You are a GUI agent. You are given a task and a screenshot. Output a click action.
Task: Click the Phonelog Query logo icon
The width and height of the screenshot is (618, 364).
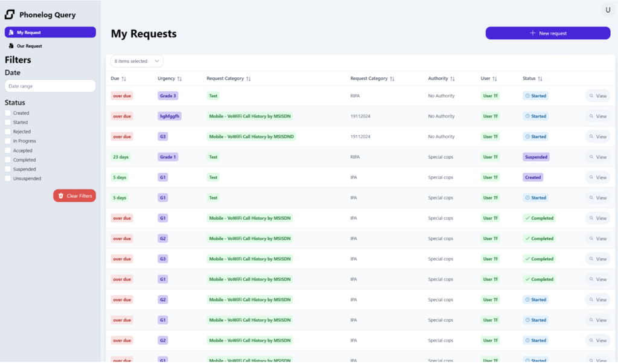10,14
